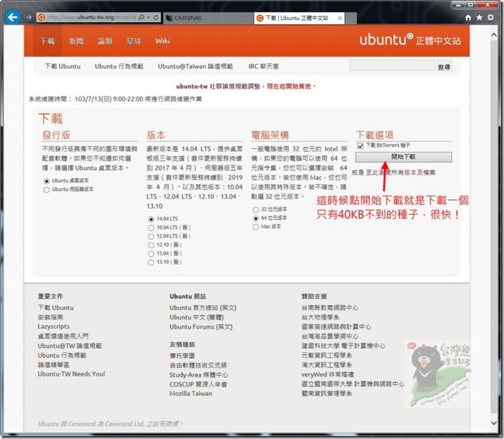Open footer link 桌面環境使用入門

click(x=63, y=336)
